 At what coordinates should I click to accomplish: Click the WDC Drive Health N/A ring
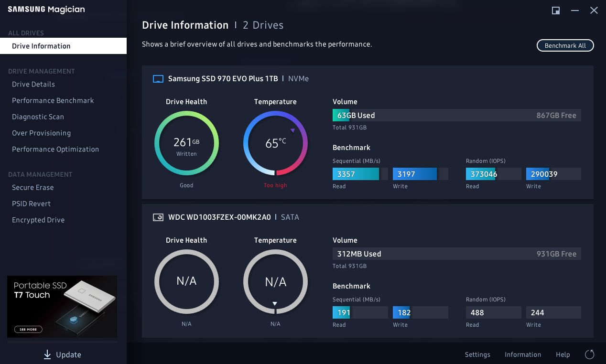pyautogui.click(x=186, y=282)
